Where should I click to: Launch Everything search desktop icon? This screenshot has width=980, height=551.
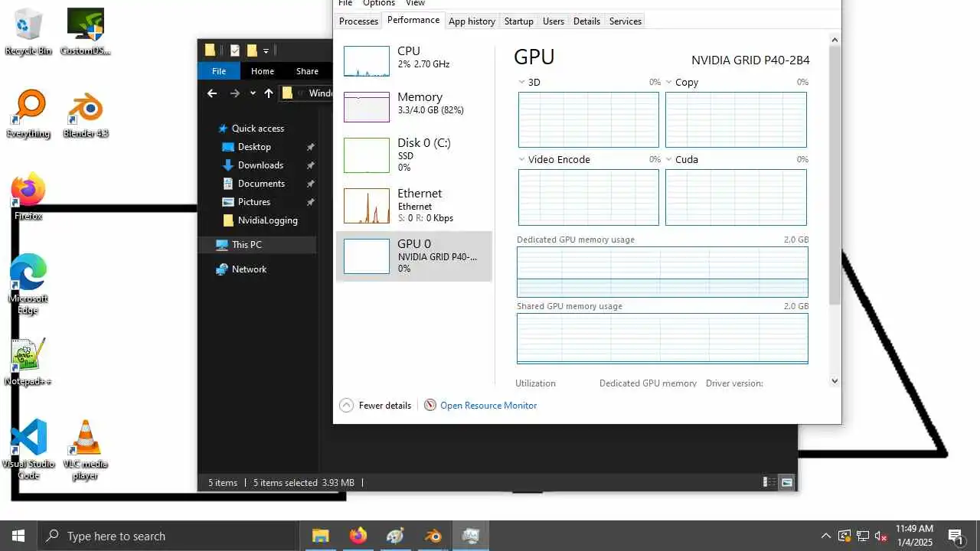28,114
